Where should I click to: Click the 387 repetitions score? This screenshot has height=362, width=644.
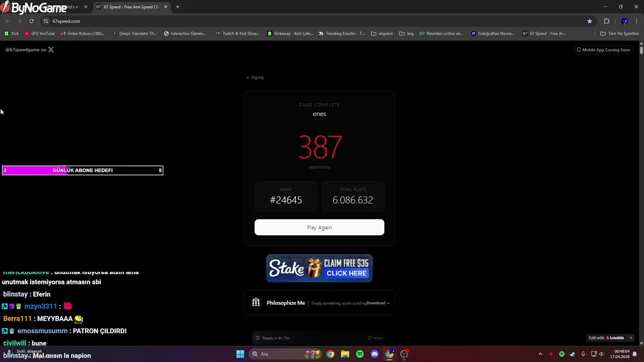tap(320, 147)
